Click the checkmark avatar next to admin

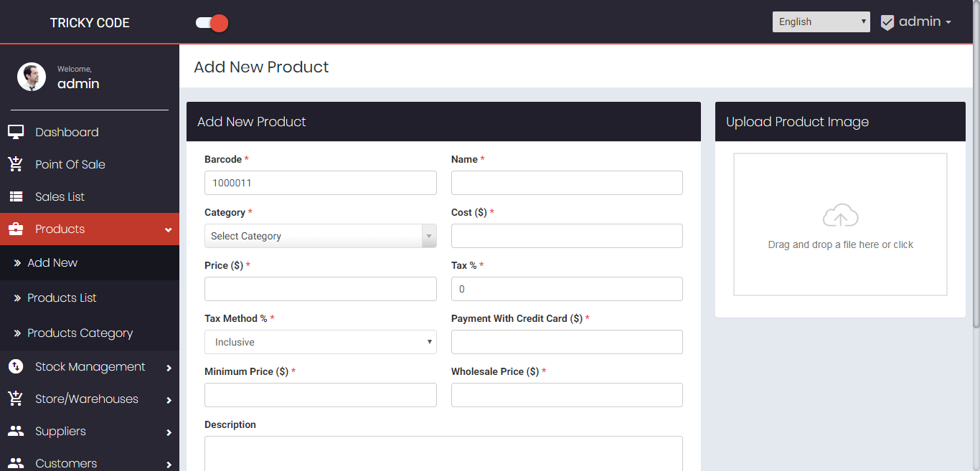(x=887, y=22)
